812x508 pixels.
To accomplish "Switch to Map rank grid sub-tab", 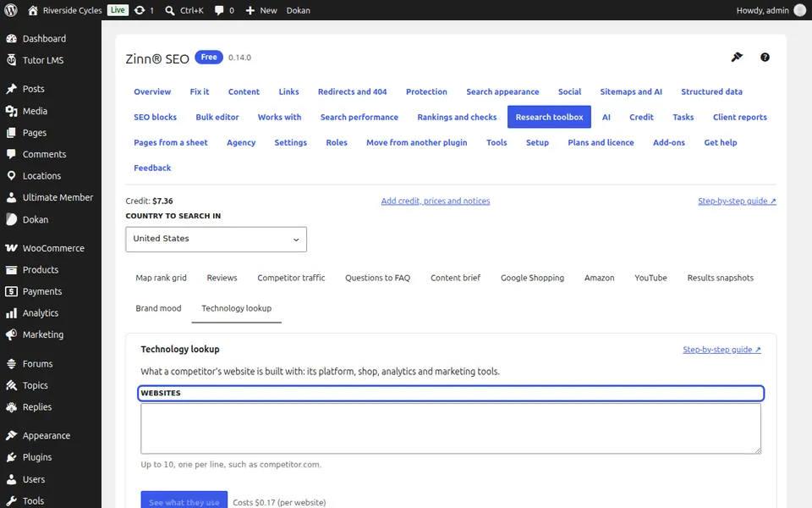I will point(161,278).
